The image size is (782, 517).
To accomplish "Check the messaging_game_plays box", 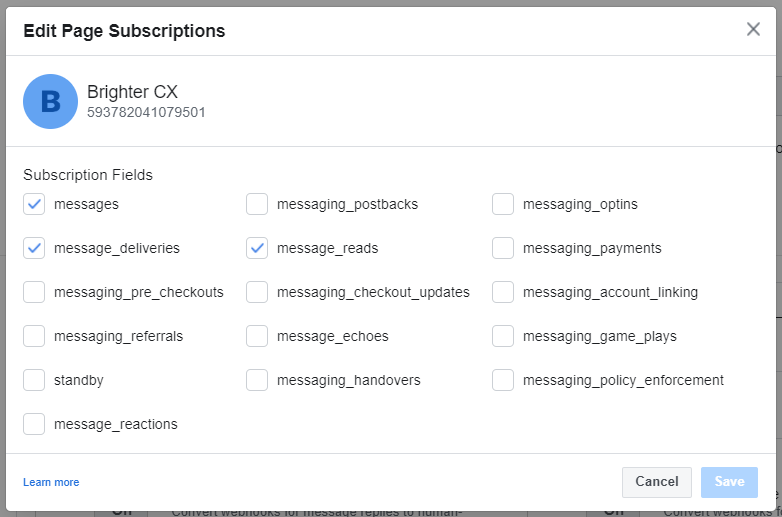I will click(x=503, y=336).
